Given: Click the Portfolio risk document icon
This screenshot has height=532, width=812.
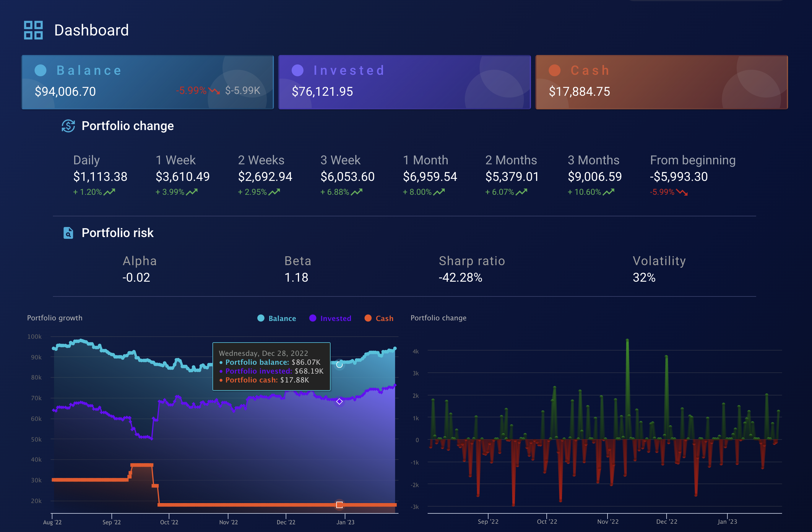Looking at the screenshot, I should tap(68, 233).
